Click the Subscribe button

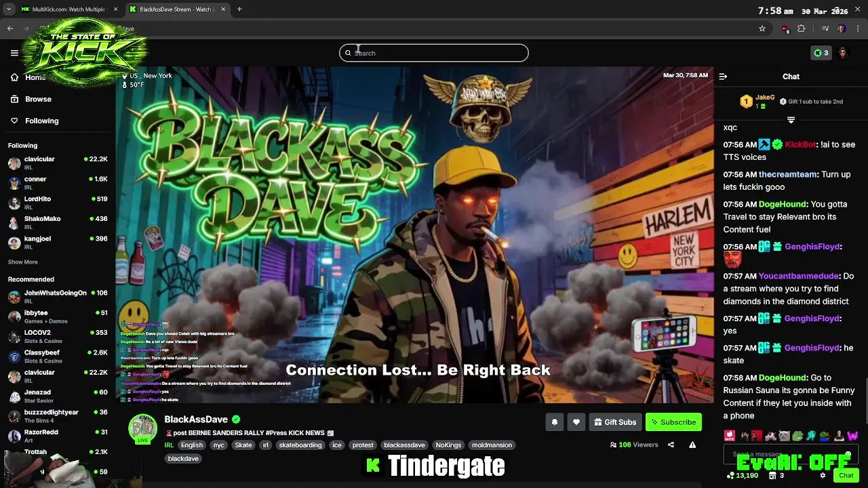673,422
